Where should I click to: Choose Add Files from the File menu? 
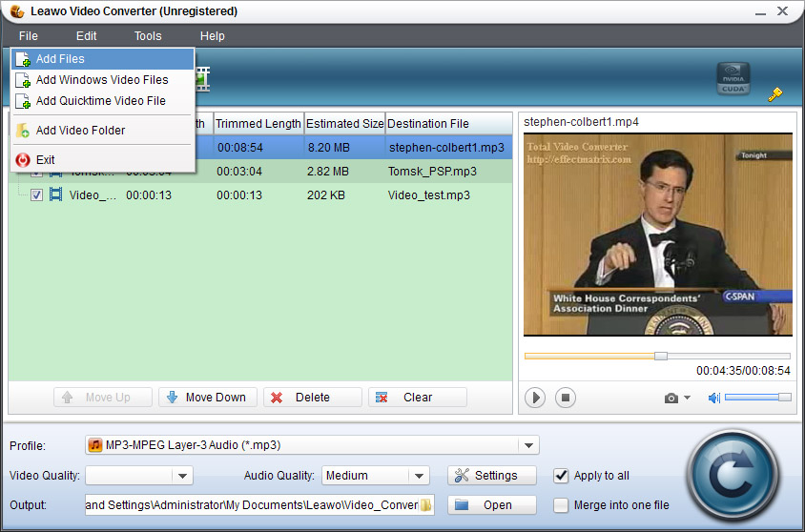pyautogui.click(x=103, y=59)
